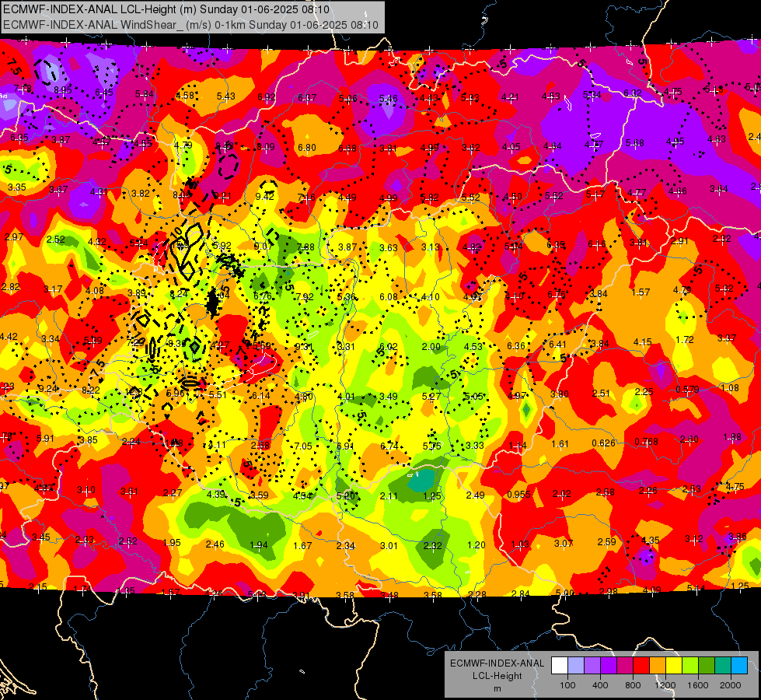Click wind shear value 1.61

click(560, 443)
